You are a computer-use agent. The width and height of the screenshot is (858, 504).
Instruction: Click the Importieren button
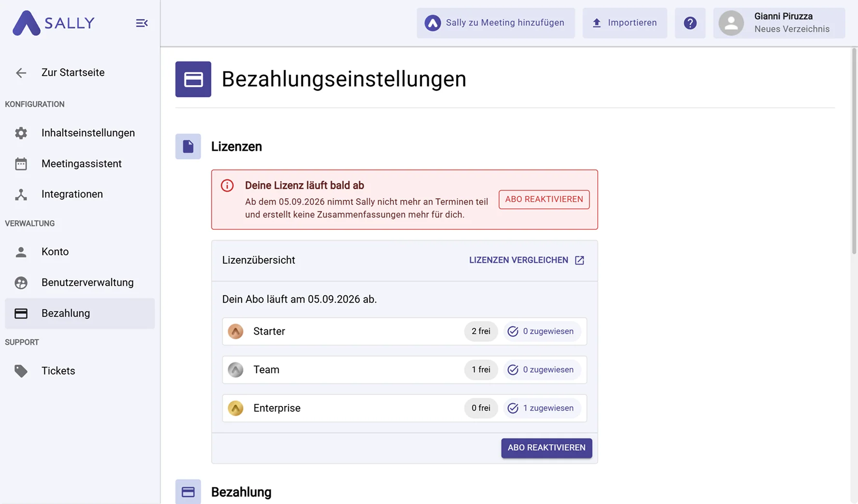click(x=625, y=23)
